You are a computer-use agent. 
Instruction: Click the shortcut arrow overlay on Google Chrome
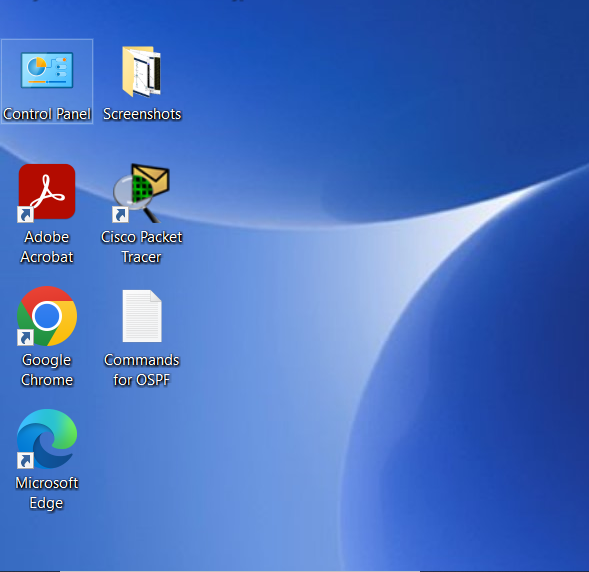(x=26, y=338)
